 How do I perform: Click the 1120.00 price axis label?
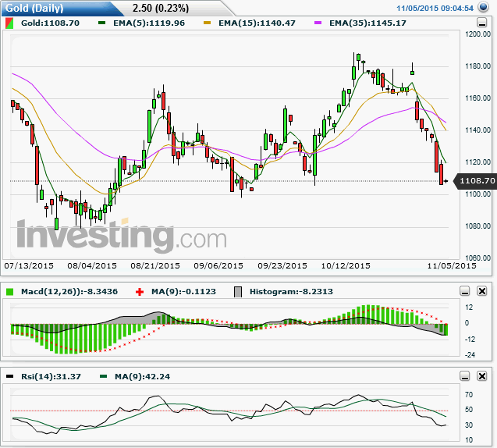(x=478, y=162)
